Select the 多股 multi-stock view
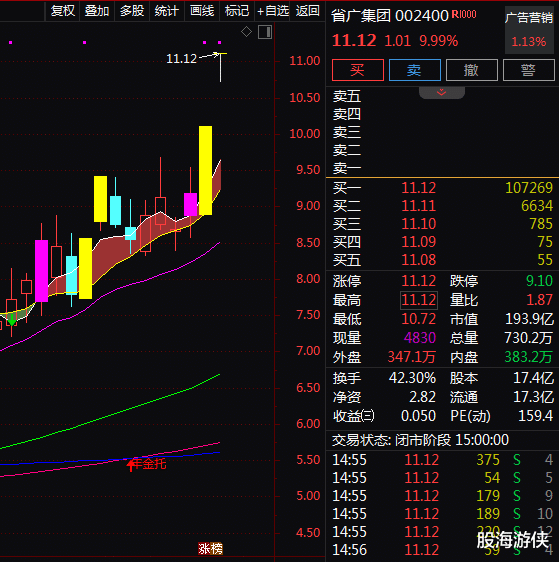Screen dimensions: 559x562 [132, 11]
